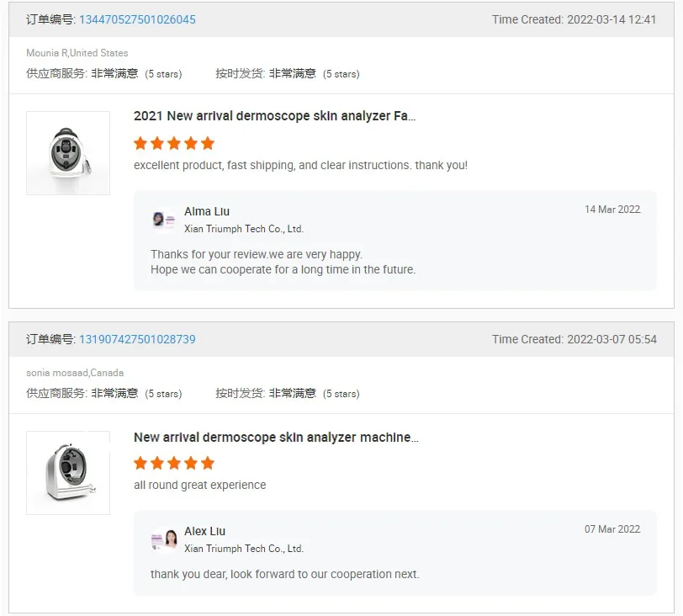683x616 pixels.
Task: Open 'New arrival dermoscope skin analyzer machine' title
Action: (x=276, y=438)
